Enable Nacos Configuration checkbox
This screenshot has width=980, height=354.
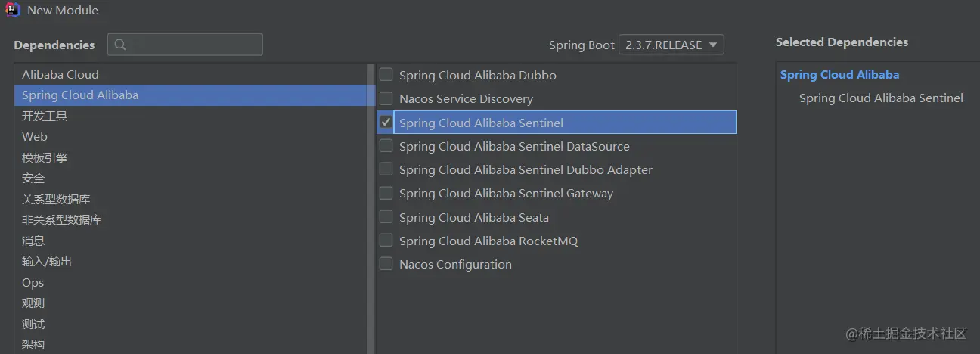tap(386, 264)
